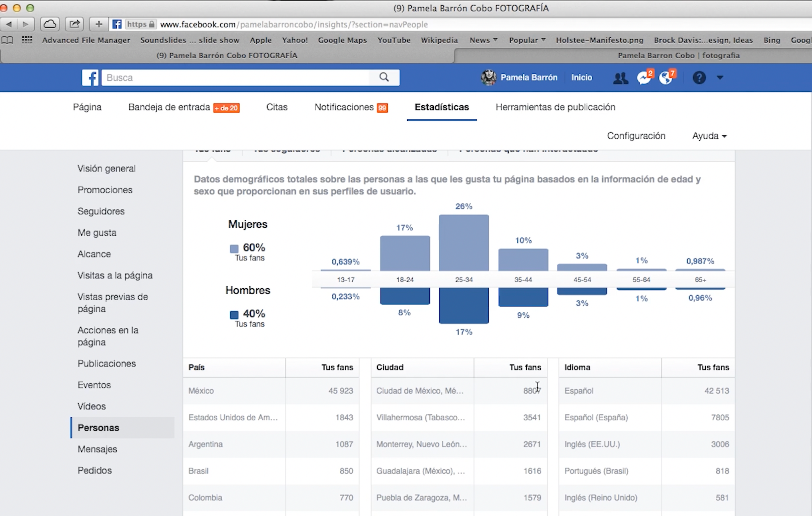Open the News bookmarks dropdown
Screen dimensions: 812x516
coord(483,40)
